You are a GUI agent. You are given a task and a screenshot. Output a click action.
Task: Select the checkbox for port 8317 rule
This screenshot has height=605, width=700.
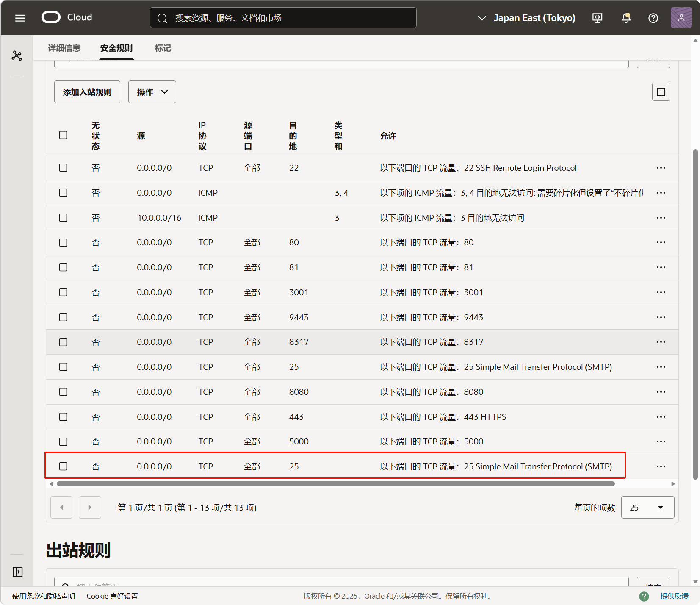coord(64,342)
